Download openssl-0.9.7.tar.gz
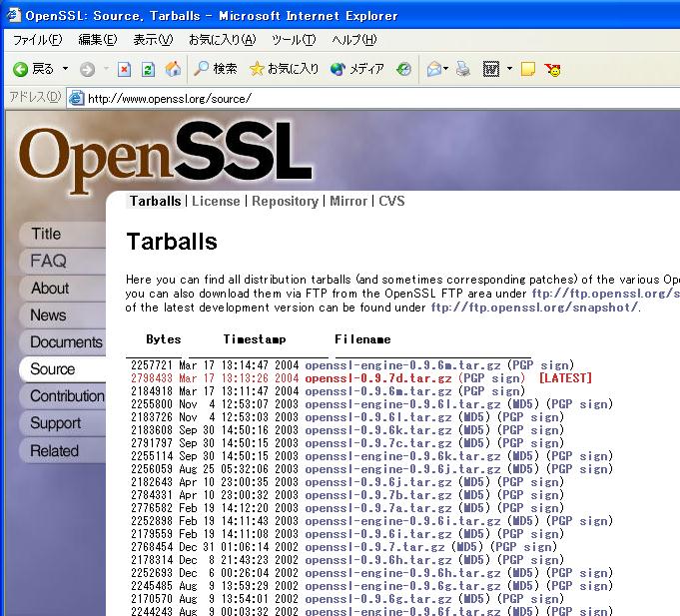Viewport: 680px width, 616px height. pyautogui.click(x=374, y=547)
